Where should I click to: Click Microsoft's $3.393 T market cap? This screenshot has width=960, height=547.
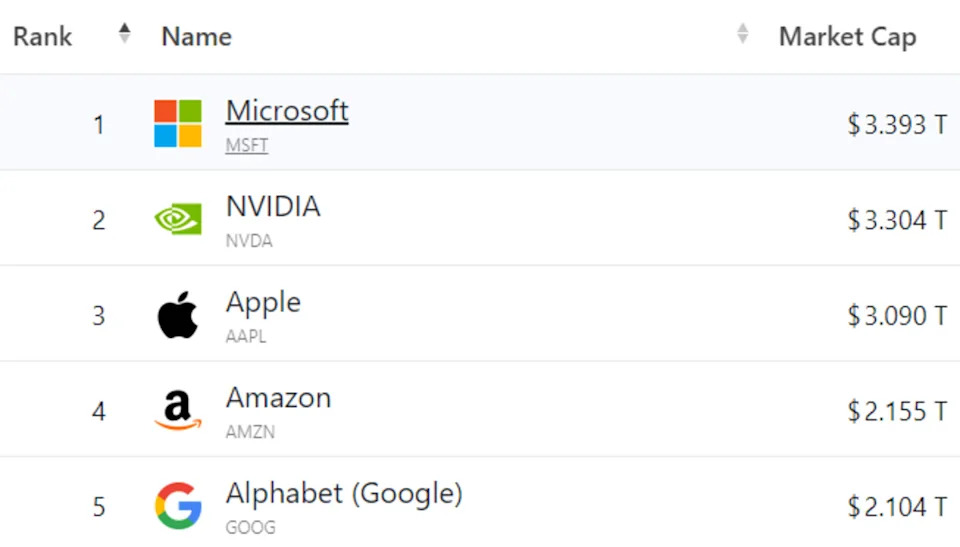pos(898,124)
